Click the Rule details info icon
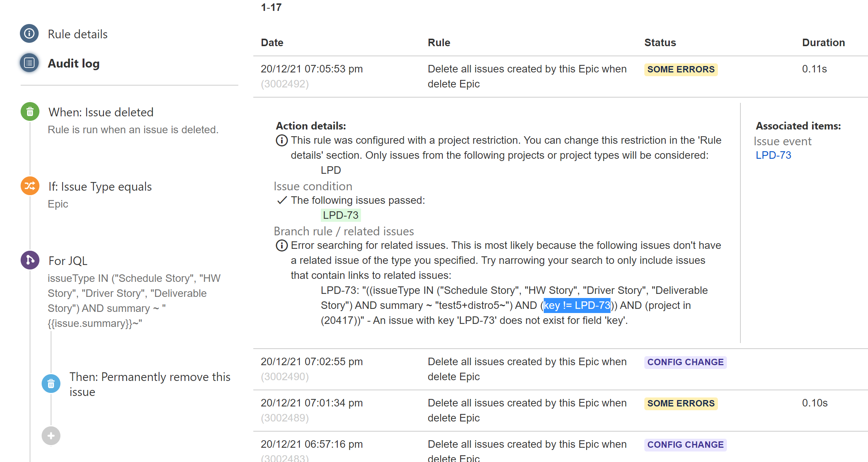The width and height of the screenshot is (868, 462). [29, 34]
